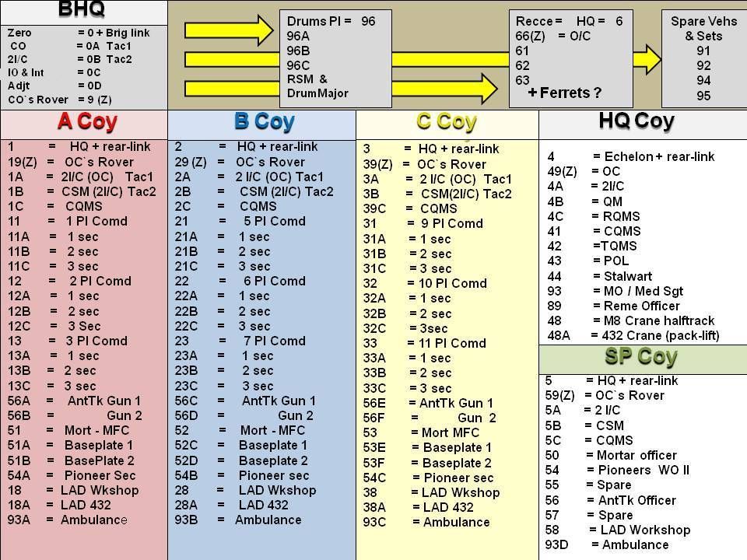The width and height of the screenshot is (747, 560).
Task: Click the '+ Ferrets ?' text
Action: [x=565, y=93]
